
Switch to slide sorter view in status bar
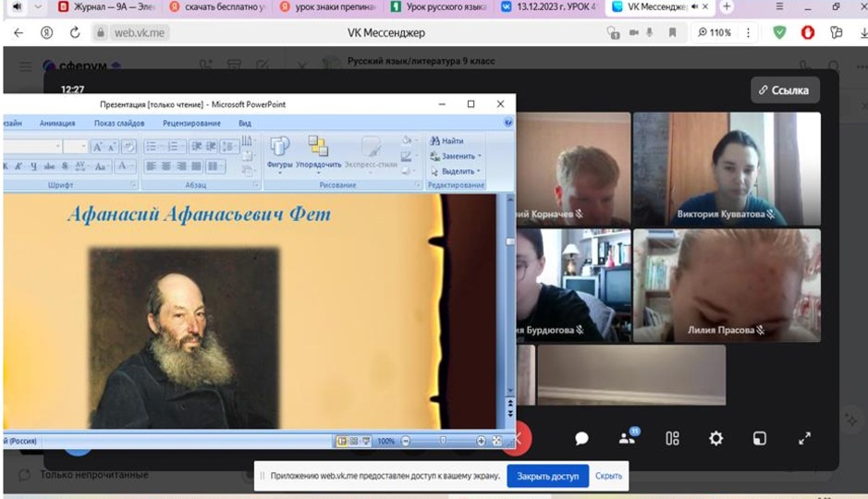click(354, 441)
